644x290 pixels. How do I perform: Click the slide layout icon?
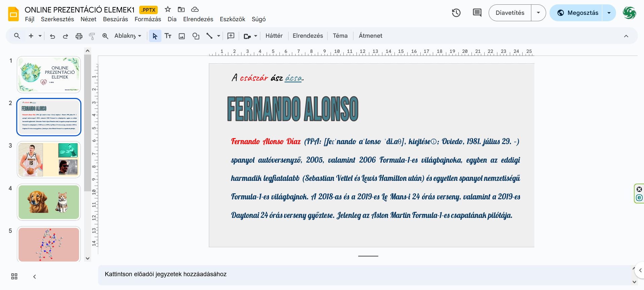(x=247, y=36)
